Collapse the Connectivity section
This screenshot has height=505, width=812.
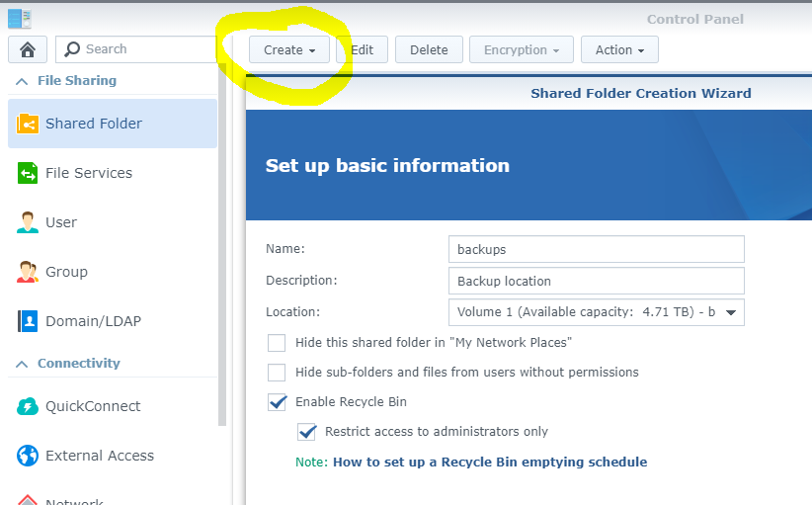[x=22, y=364]
